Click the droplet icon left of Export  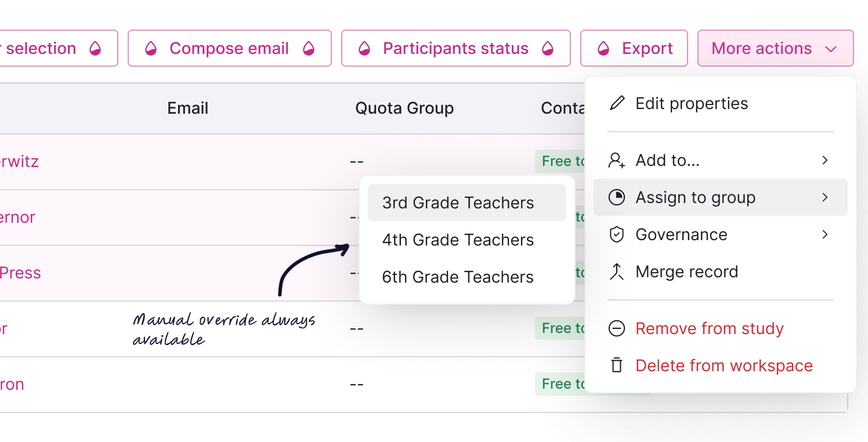pos(603,49)
